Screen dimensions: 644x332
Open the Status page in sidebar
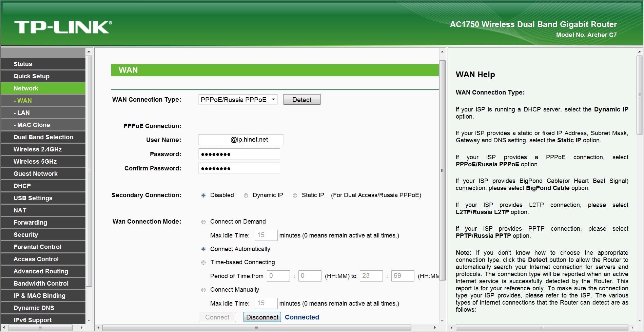point(43,64)
